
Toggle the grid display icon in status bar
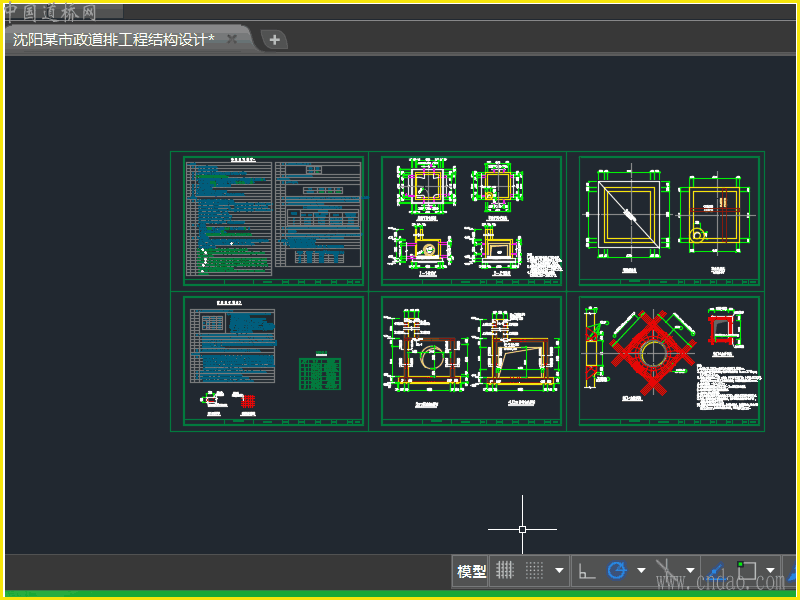[x=506, y=571]
